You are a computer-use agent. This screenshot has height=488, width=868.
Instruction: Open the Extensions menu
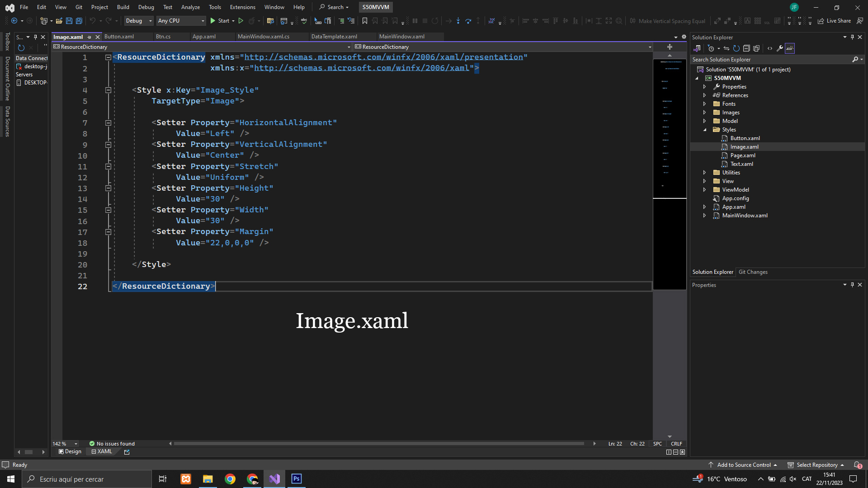tap(242, 7)
